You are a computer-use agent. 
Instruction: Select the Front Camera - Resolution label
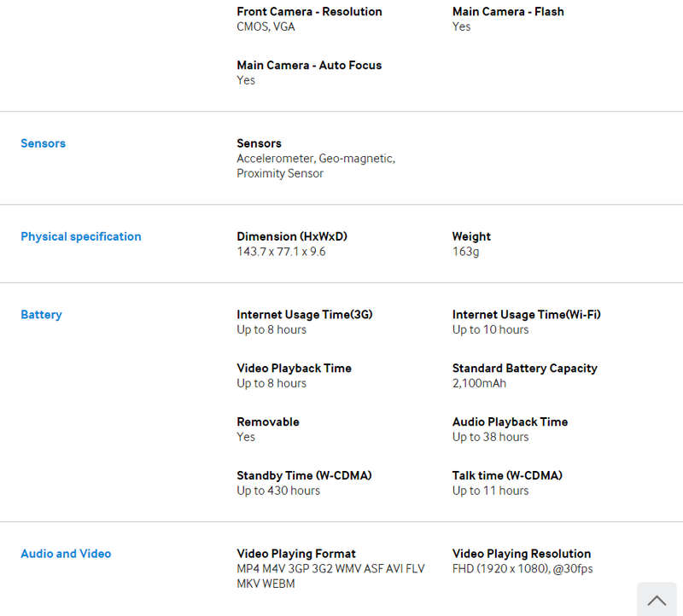tap(309, 12)
